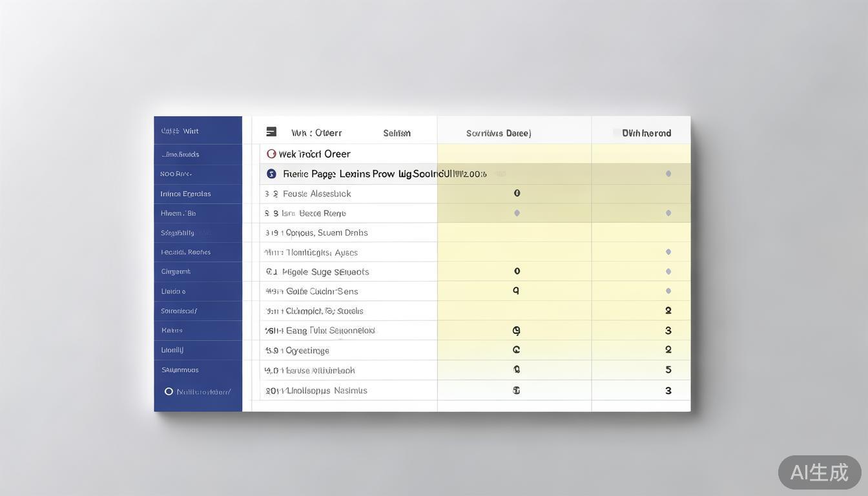Open Cirgeemk in the left sidebar
Viewport: 868px width, 496px height.
pos(176,272)
